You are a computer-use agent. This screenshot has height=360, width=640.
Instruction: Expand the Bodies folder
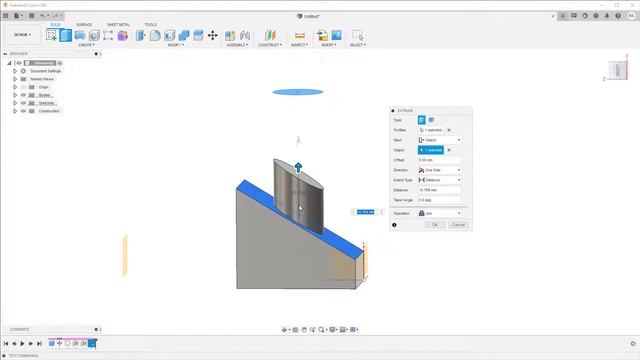coord(15,95)
